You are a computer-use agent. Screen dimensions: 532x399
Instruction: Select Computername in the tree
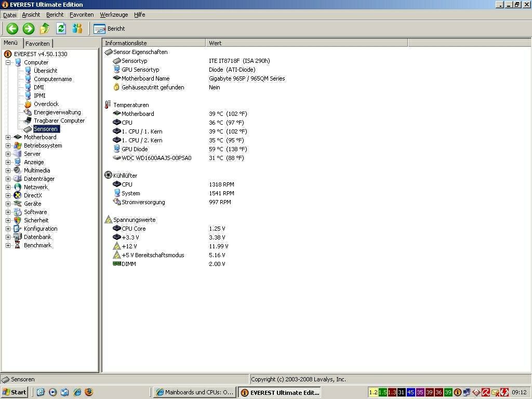click(x=52, y=79)
